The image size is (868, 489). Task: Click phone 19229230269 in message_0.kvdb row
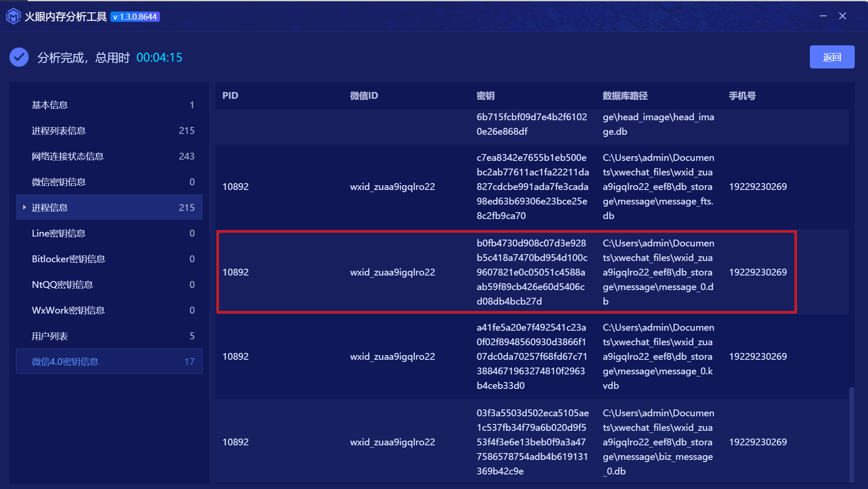(758, 356)
